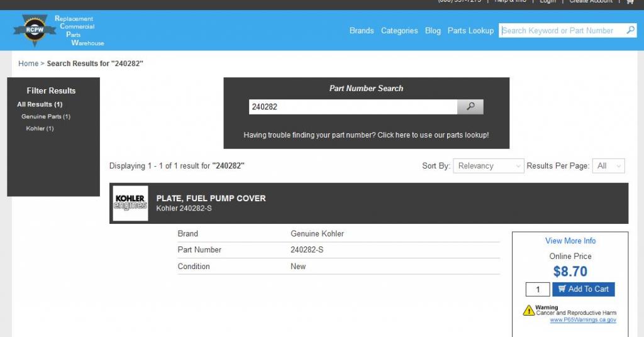This screenshot has height=337, width=644.
Task: Open the Sort By Relevancy dropdown
Action: (x=488, y=166)
